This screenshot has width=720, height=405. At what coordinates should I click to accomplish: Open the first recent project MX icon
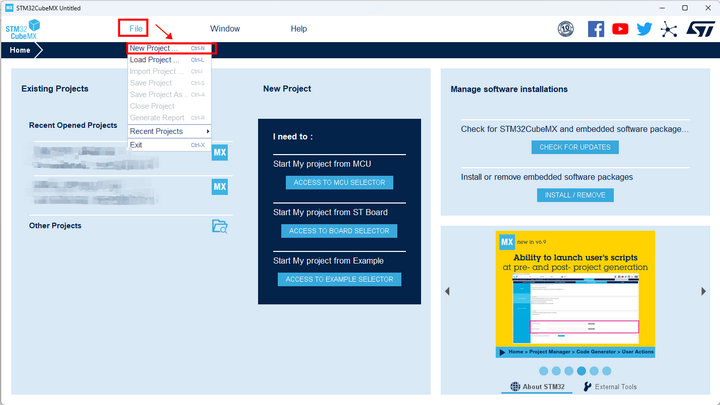pyautogui.click(x=220, y=153)
